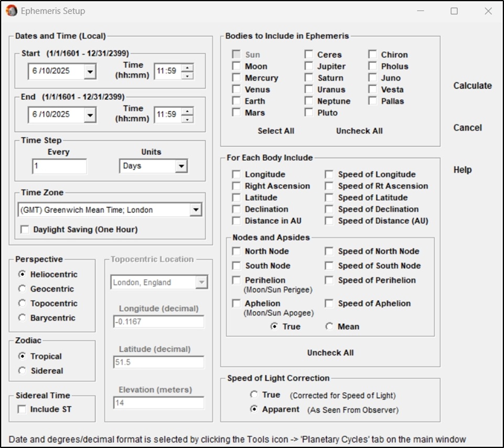This screenshot has width=504, height=448.
Task: Select the Geocentric perspective
Action: [22, 289]
